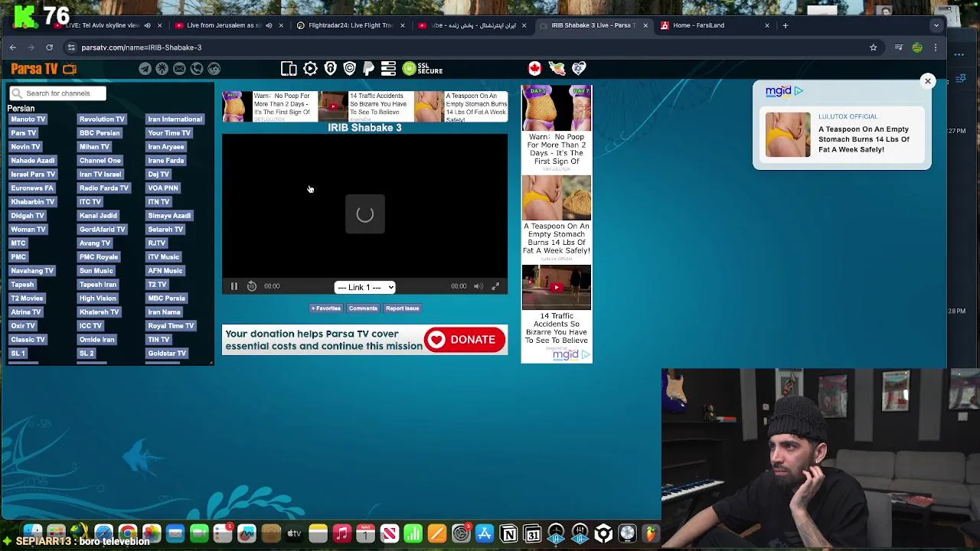Click the heart icon beside Iran map
The image size is (980, 551).
click(x=579, y=69)
